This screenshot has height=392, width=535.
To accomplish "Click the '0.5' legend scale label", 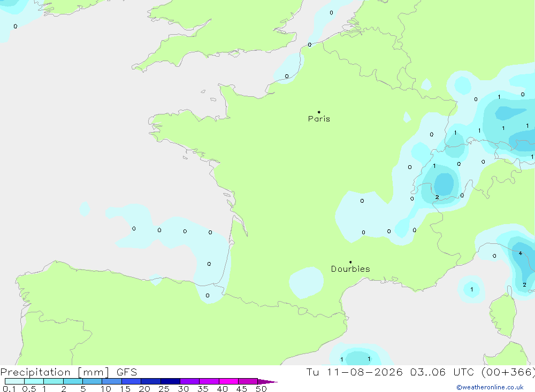I will pos(29,389).
